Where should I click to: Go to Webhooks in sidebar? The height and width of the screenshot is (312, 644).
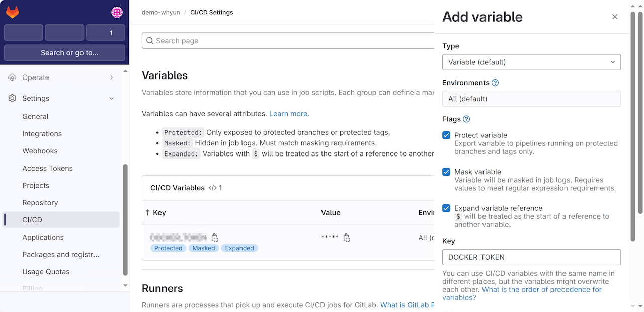pos(40,151)
